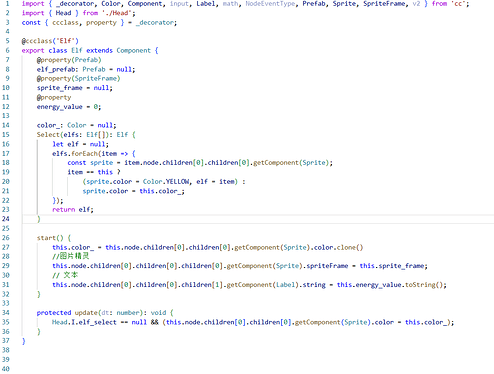
Task: Click the @property(SpriteFrame) decorator
Action: 78,78
